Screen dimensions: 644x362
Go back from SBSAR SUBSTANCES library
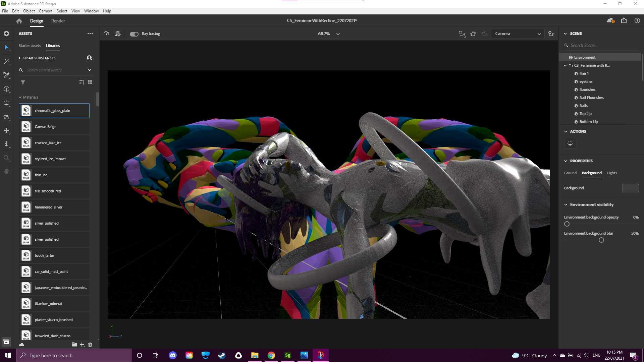pyautogui.click(x=19, y=58)
